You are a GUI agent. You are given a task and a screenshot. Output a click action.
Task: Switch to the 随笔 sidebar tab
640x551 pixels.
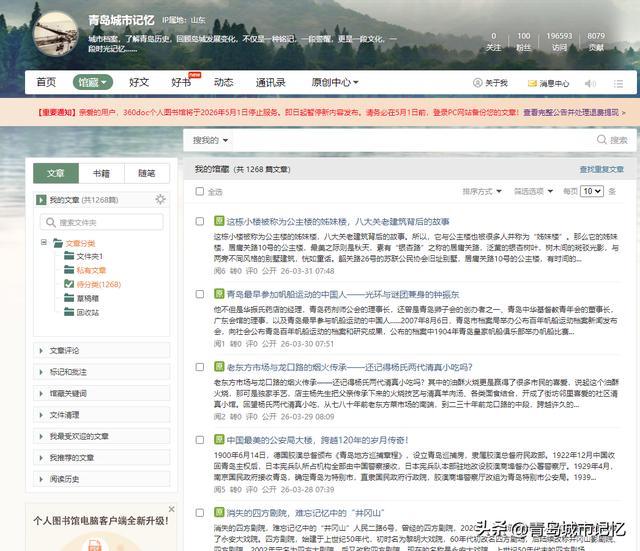pyautogui.click(x=147, y=173)
